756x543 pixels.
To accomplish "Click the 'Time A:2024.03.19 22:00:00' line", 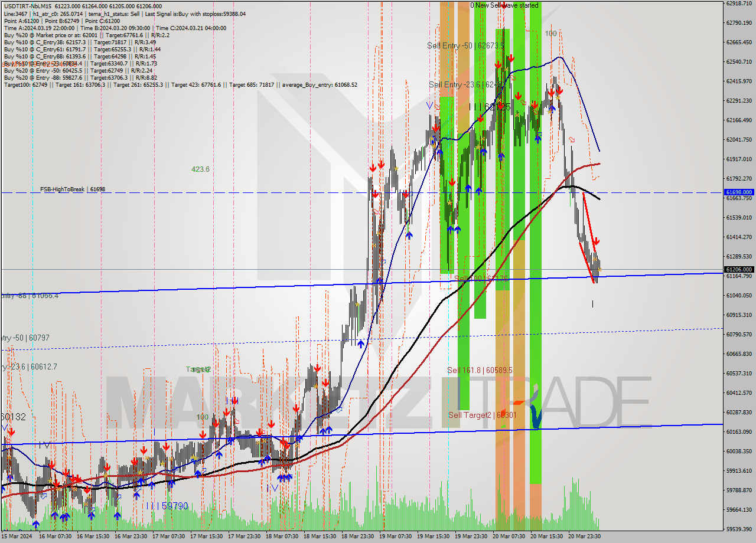I will [x=115, y=28].
